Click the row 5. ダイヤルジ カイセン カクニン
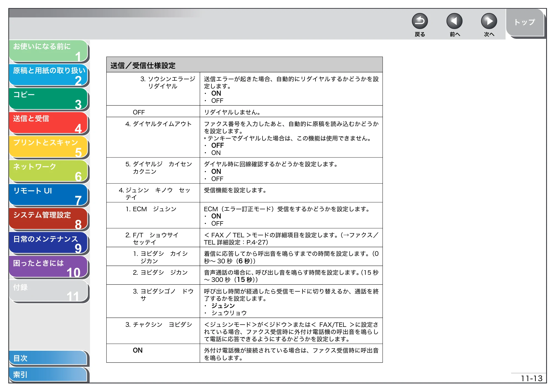This screenshot has height=392, width=555. pos(244,171)
